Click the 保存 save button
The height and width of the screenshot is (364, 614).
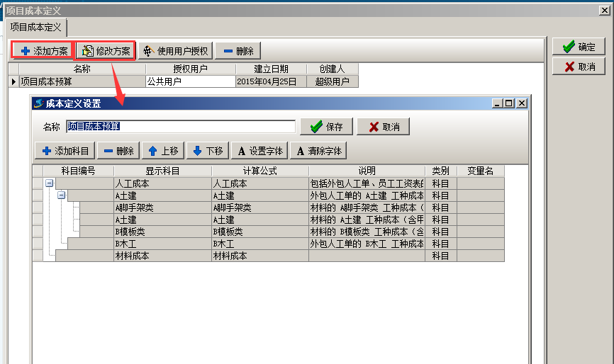[326, 127]
